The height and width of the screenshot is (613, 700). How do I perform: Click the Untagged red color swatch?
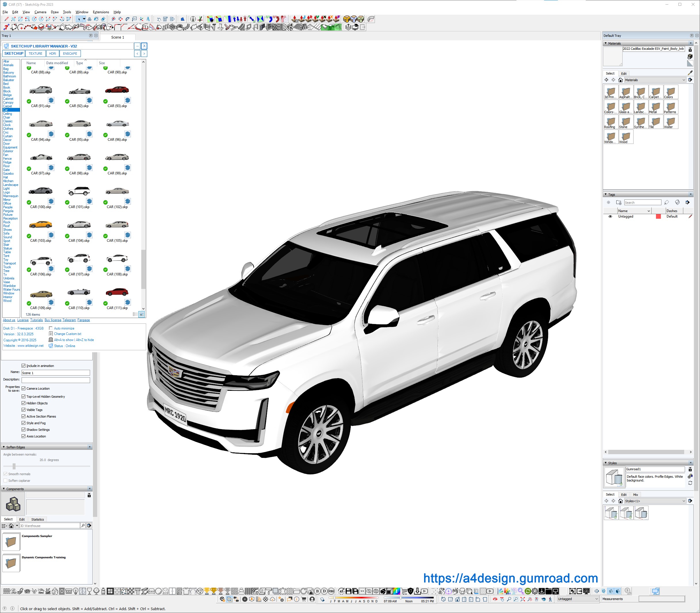click(658, 216)
